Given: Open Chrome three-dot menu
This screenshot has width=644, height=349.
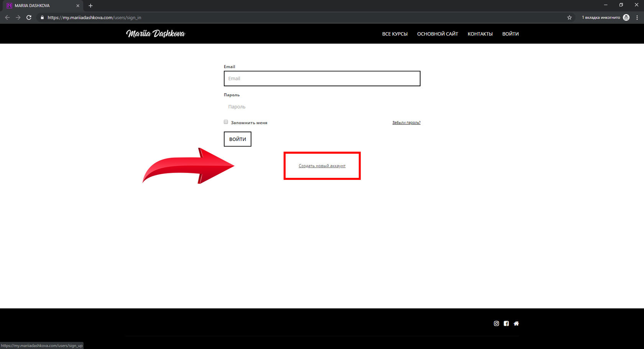Looking at the screenshot, I should point(637,18).
